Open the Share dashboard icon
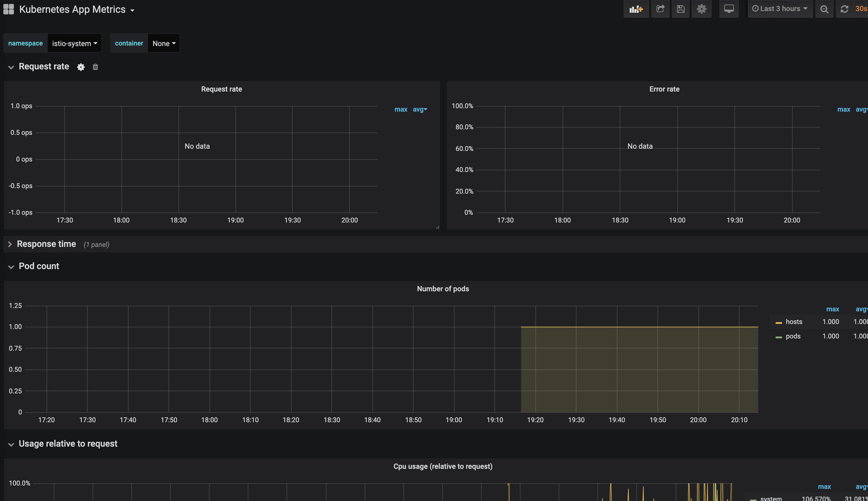 (660, 9)
